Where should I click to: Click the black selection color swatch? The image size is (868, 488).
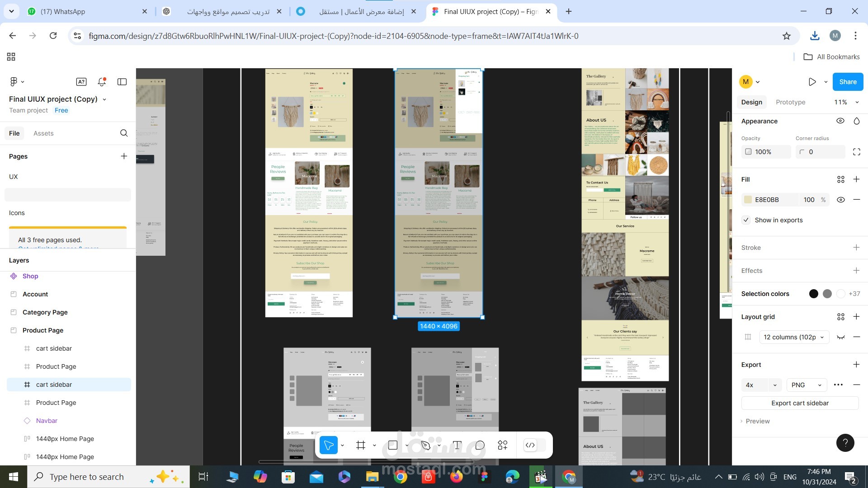(813, 294)
